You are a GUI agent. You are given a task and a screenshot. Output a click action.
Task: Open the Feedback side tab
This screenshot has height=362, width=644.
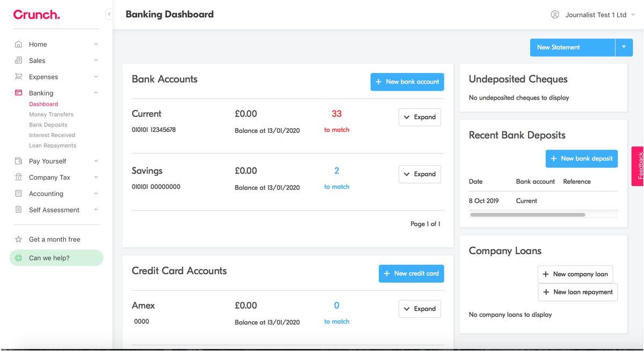[x=639, y=166]
